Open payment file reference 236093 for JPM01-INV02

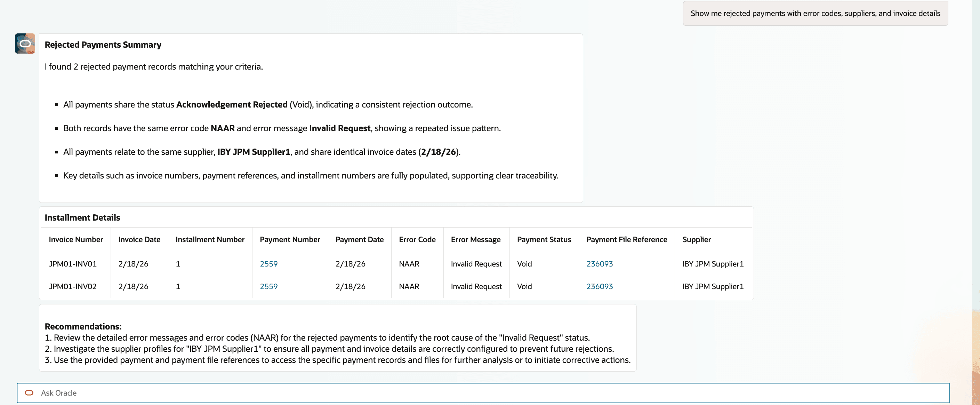coord(600,286)
